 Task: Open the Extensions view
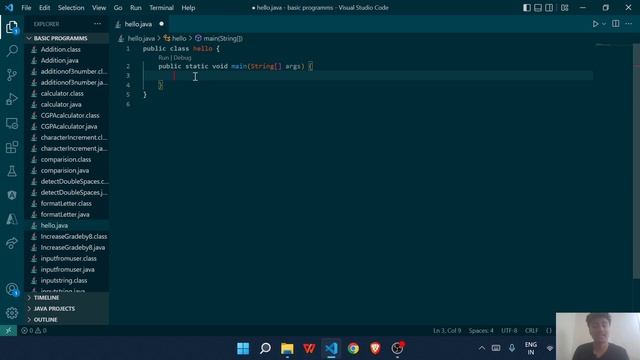click(12, 147)
